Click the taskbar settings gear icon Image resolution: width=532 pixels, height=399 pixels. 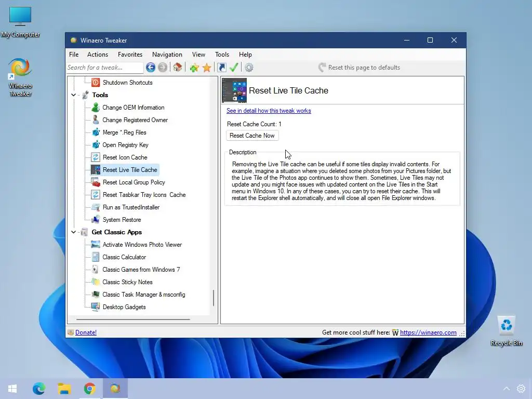521,389
